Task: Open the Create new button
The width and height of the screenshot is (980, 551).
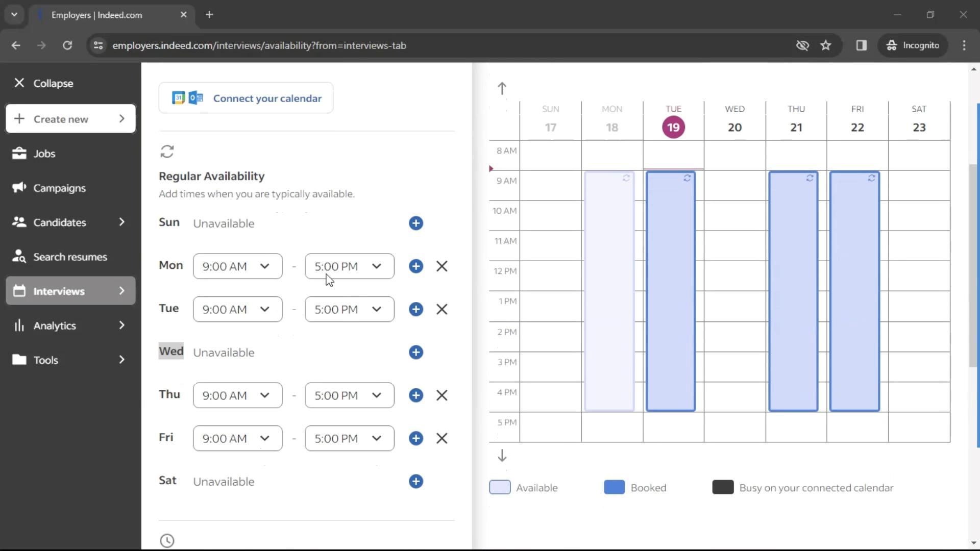Action: pos(70,119)
